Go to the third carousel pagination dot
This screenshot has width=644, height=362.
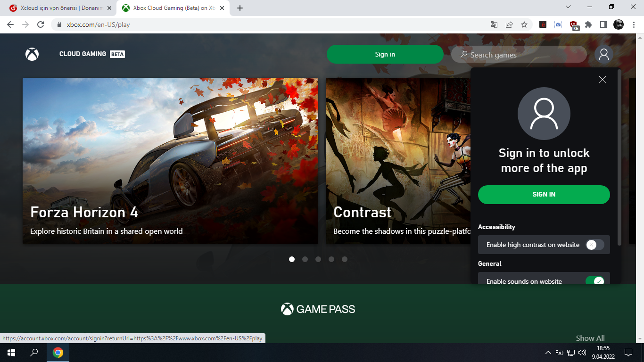point(318,259)
